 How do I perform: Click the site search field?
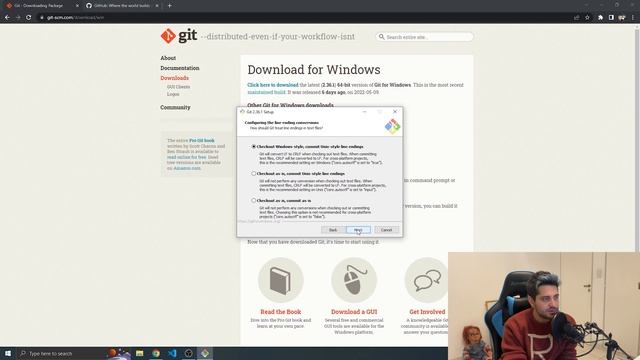(424, 37)
